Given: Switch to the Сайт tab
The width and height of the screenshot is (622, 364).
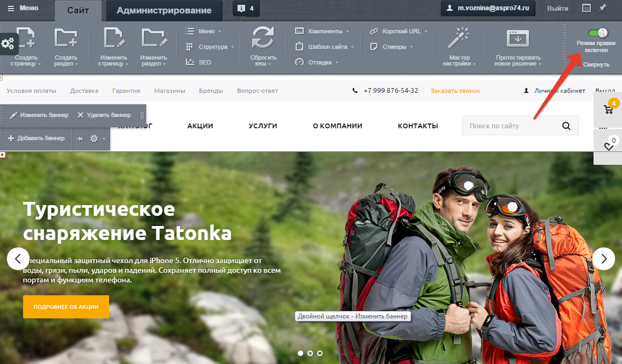Looking at the screenshot, I should [78, 11].
